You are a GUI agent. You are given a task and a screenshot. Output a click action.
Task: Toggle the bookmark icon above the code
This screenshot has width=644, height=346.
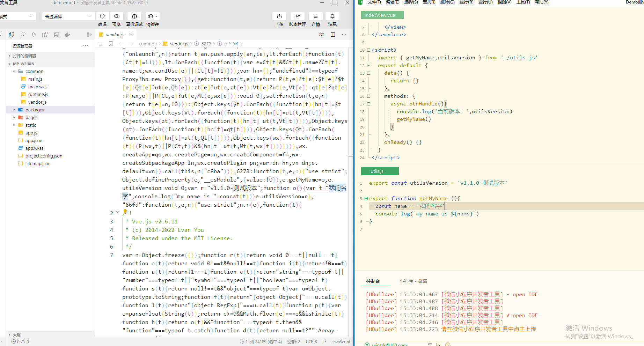110,44
